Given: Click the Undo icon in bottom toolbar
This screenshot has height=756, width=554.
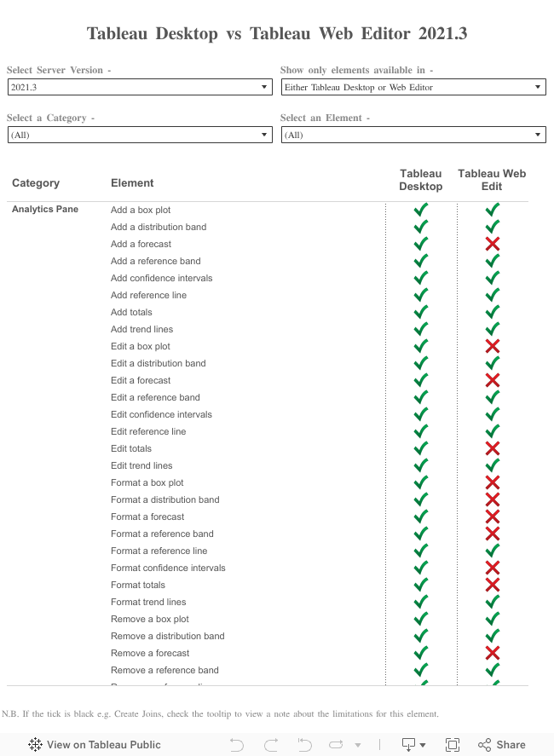Looking at the screenshot, I should [237, 744].
